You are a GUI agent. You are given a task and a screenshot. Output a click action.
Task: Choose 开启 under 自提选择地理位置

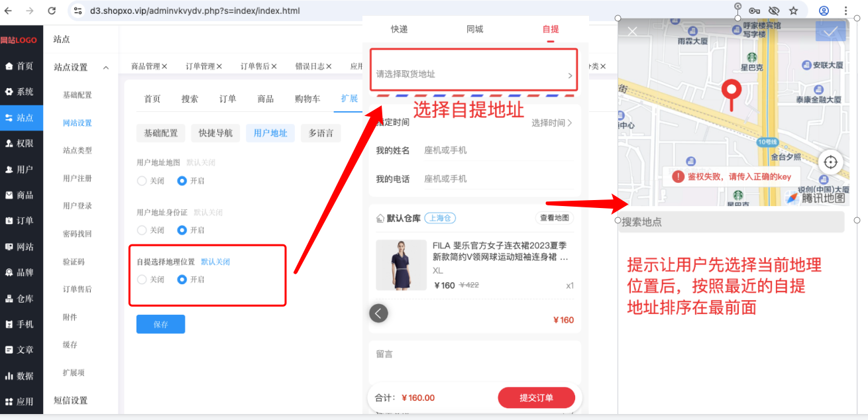pos(182,280)
